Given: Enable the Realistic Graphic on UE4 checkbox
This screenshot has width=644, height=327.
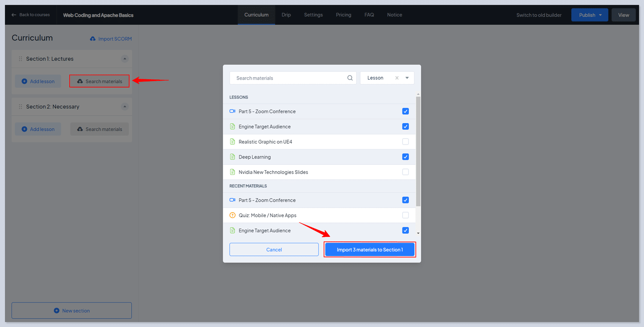Looking at the screenshot, I should [405, 141].
